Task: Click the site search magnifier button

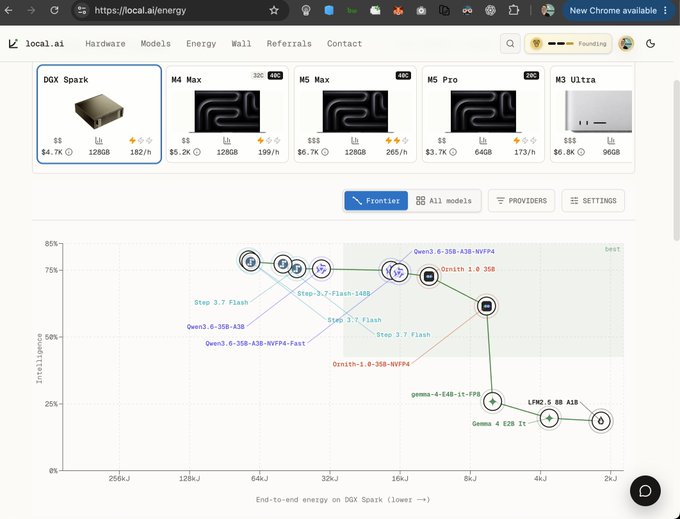Action: tap(510, 43)
